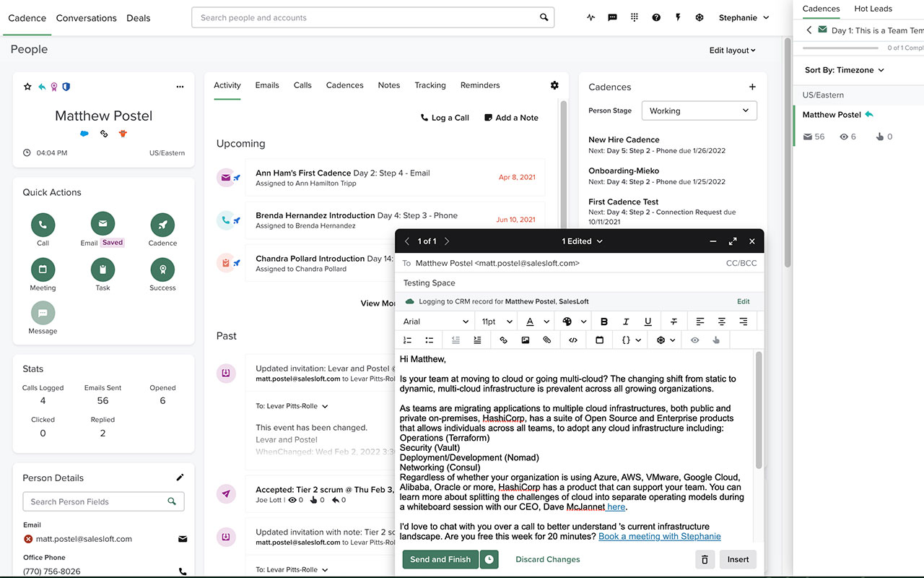
Task: Toggle italic formatting in email editor
Action: tap(626, 322)
